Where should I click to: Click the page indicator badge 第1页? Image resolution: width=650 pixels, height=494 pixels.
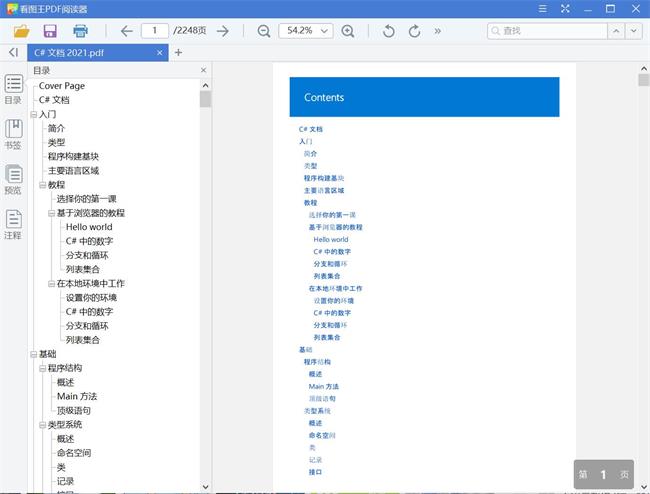click(604, 475)
